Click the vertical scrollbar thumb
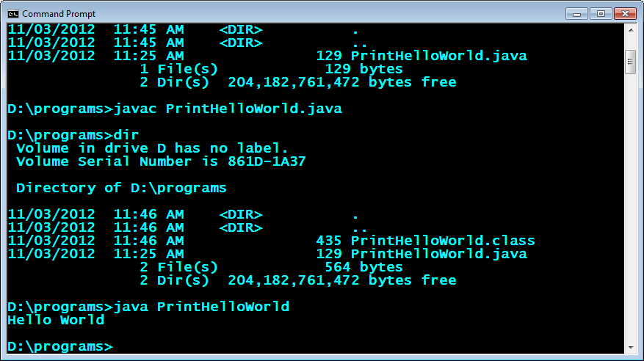This screenshot has height=361, width=644. point(630,62)
